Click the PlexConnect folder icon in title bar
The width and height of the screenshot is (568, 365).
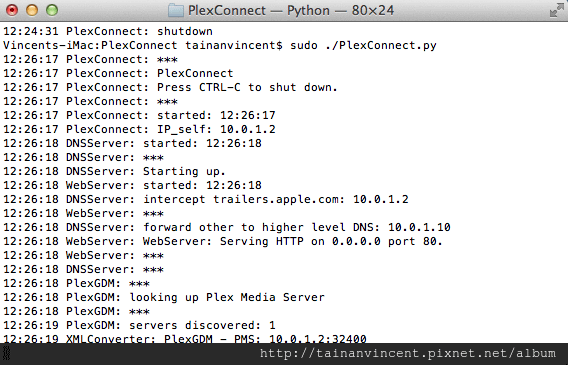[x=176, y=10]
